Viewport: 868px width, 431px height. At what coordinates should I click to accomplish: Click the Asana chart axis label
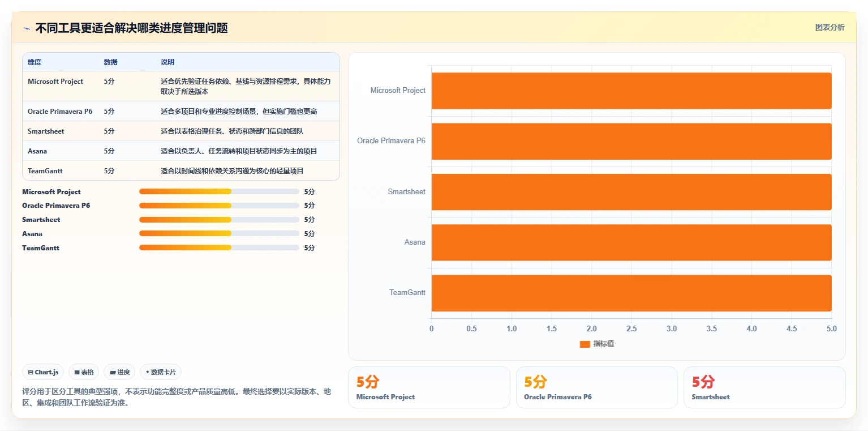pyautogui.click(x=415, y=242)
